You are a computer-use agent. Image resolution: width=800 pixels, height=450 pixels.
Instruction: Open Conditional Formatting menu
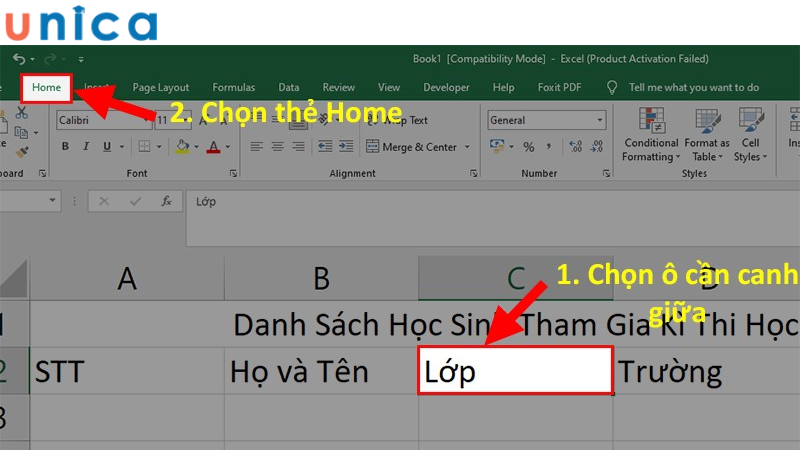[x=651, y=135]
